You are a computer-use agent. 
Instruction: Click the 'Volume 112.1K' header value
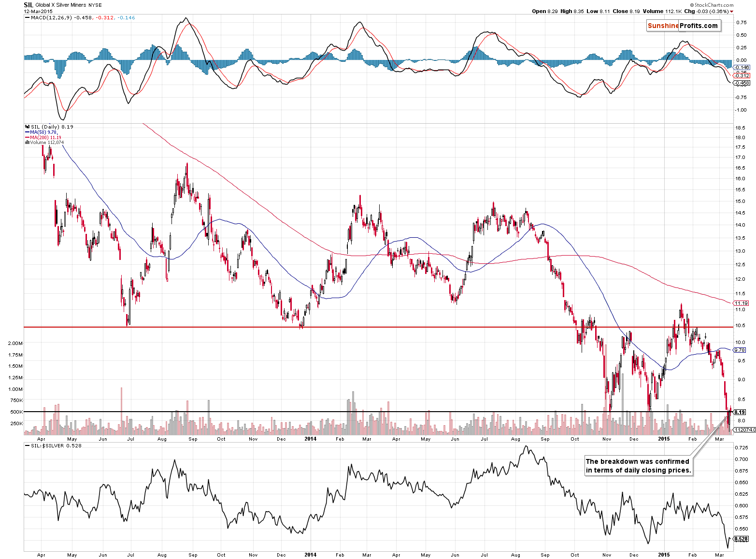(x=661, y=11)
